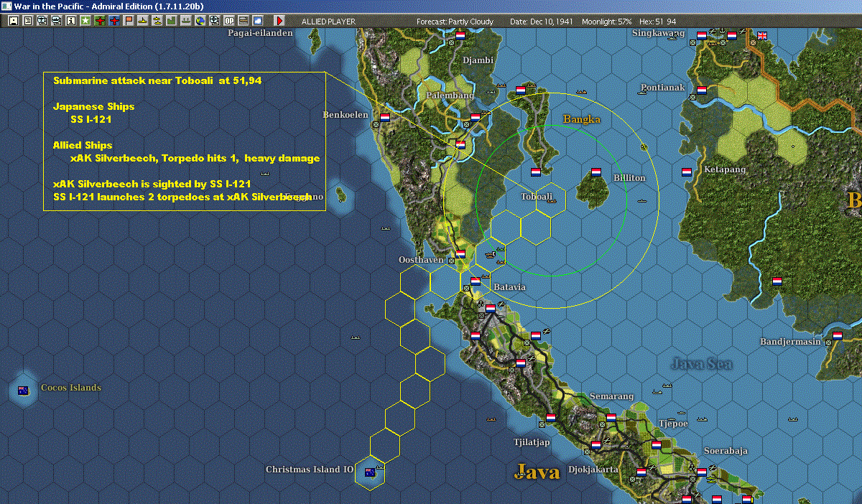This screenshot has height=504, width=862.
Task: Click the Java Sea label
Action: [701, 364]
